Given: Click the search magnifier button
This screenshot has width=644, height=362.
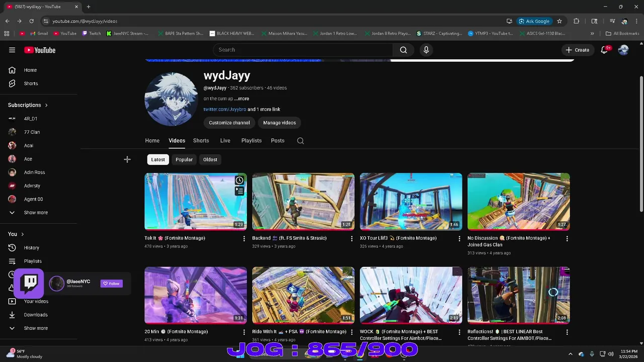Looking at the screenshot, I should (404, 50).
